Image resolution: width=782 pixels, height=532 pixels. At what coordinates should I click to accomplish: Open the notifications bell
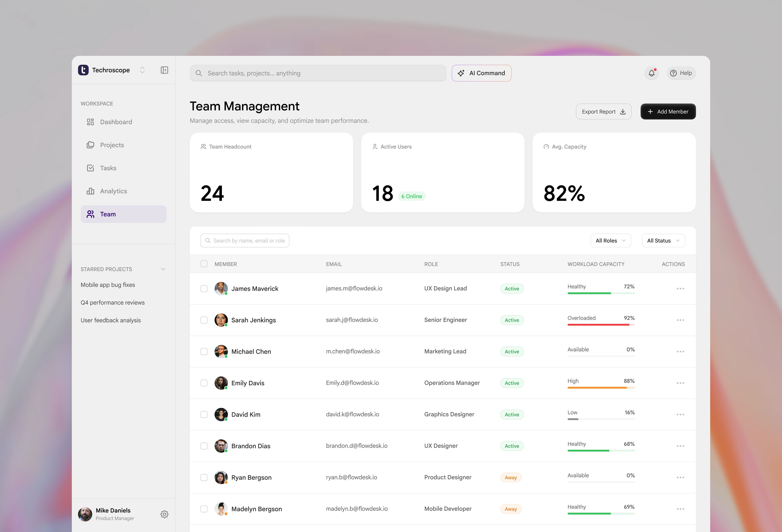coord(651,73)
